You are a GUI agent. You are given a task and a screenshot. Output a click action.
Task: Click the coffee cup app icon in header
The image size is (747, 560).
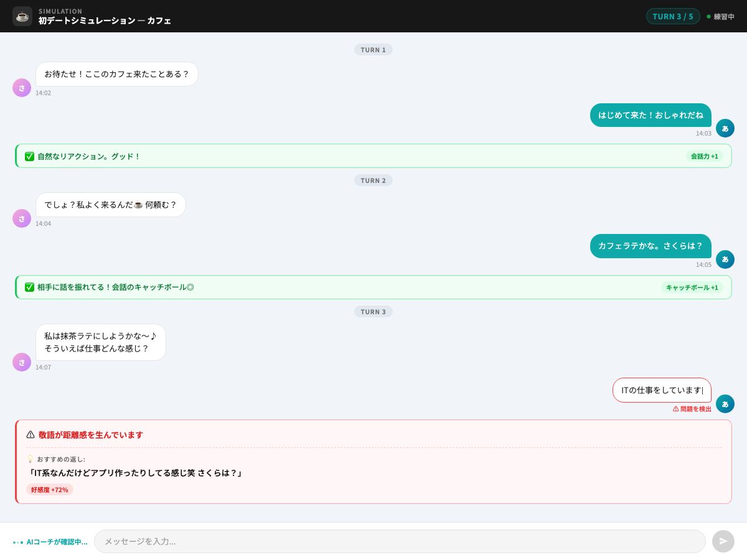(x=22, y=16)
